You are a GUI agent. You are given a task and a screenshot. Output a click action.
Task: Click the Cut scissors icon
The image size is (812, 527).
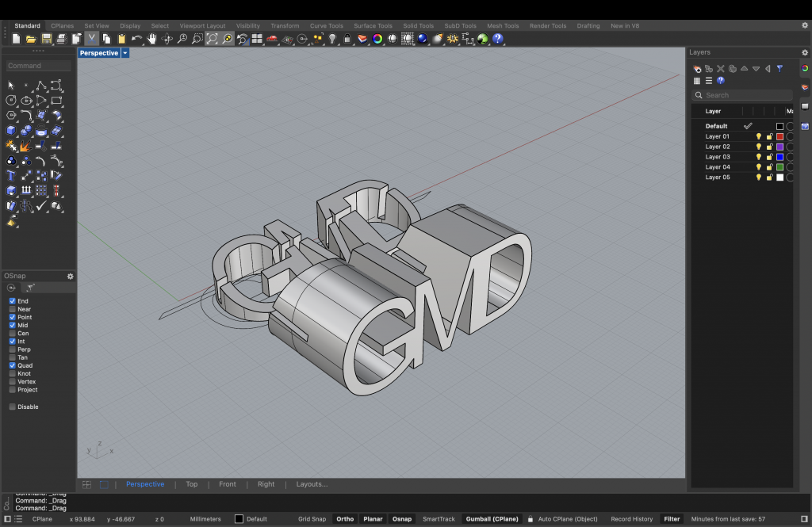coord(92,39)
